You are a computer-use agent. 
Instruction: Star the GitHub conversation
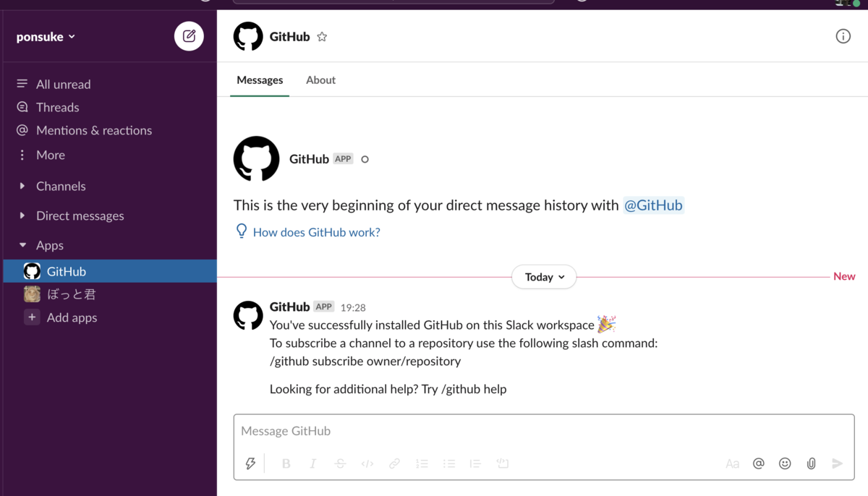point(321,35)
